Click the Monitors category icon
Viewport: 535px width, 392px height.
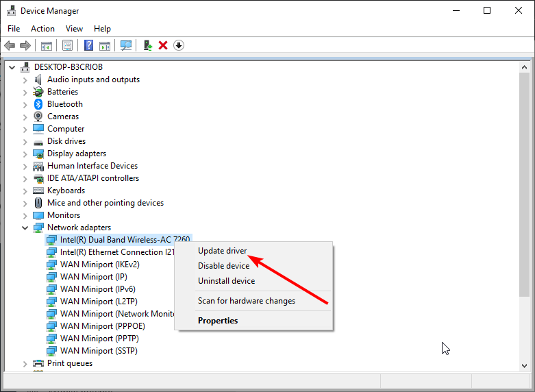[x=38, y=215]
